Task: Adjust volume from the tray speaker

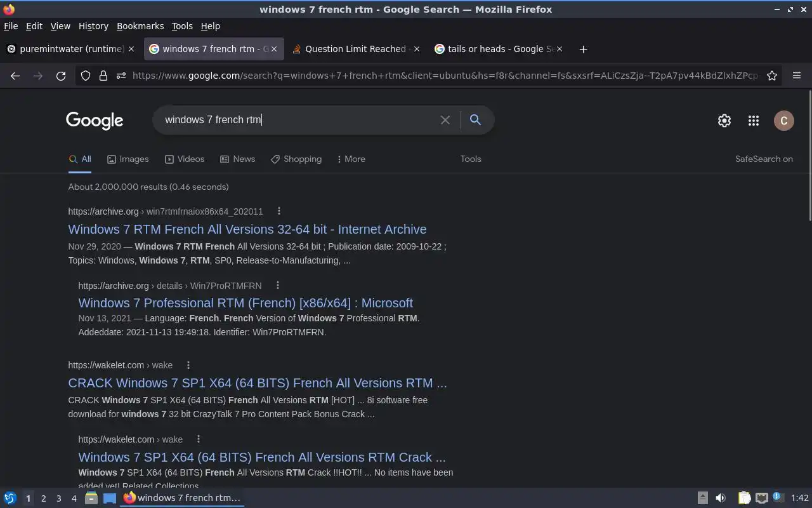Action: (x=721, y=498)
